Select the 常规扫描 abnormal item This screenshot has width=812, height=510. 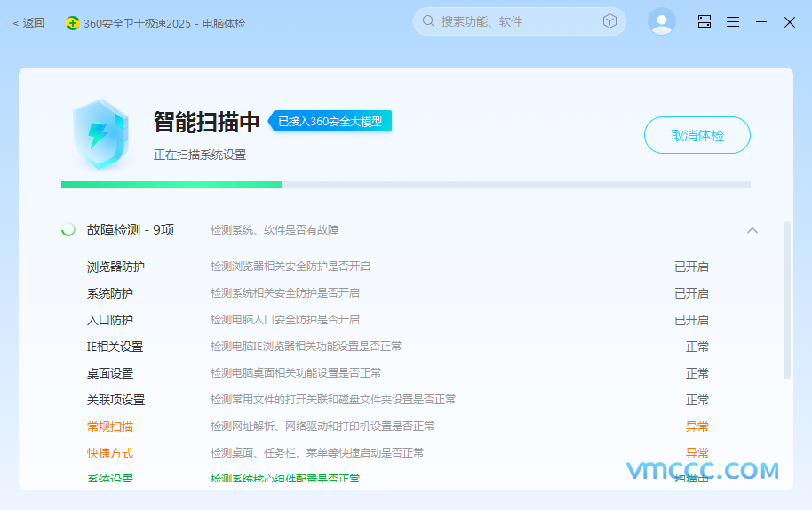point(110,426)
